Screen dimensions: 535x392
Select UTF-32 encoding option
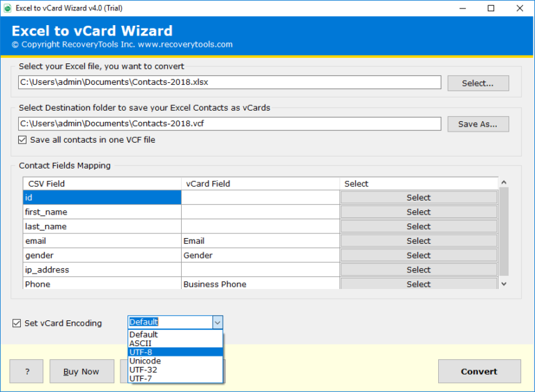point(176,370)
